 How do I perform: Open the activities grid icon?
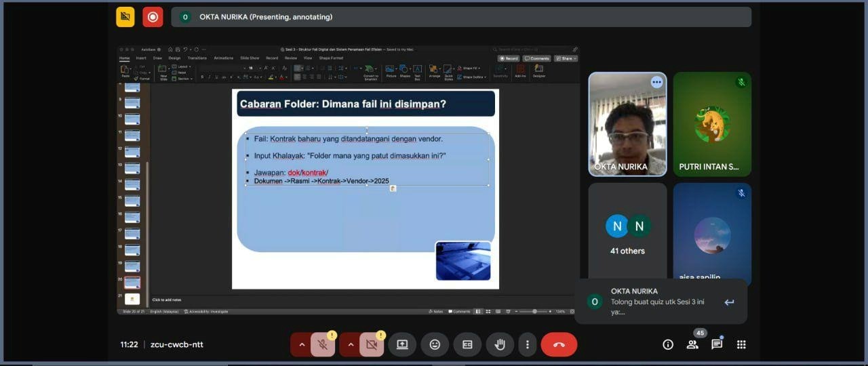[741, 344]
